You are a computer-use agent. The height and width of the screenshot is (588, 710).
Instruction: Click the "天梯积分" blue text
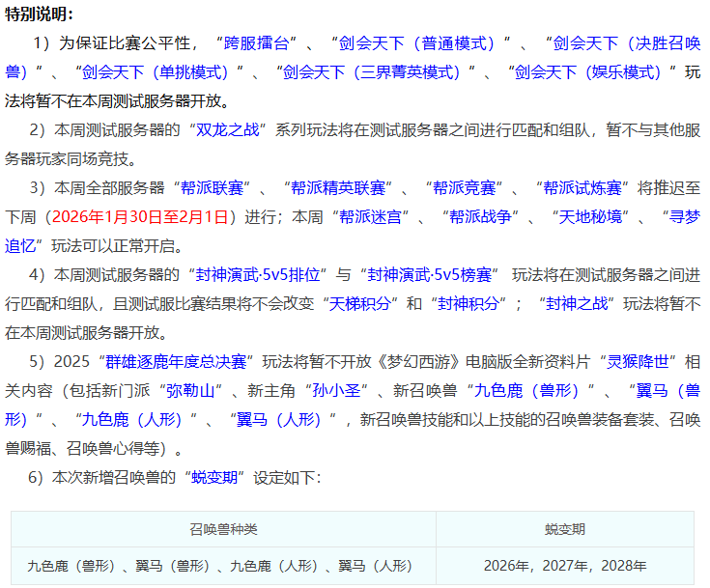[x=360, y=303]
